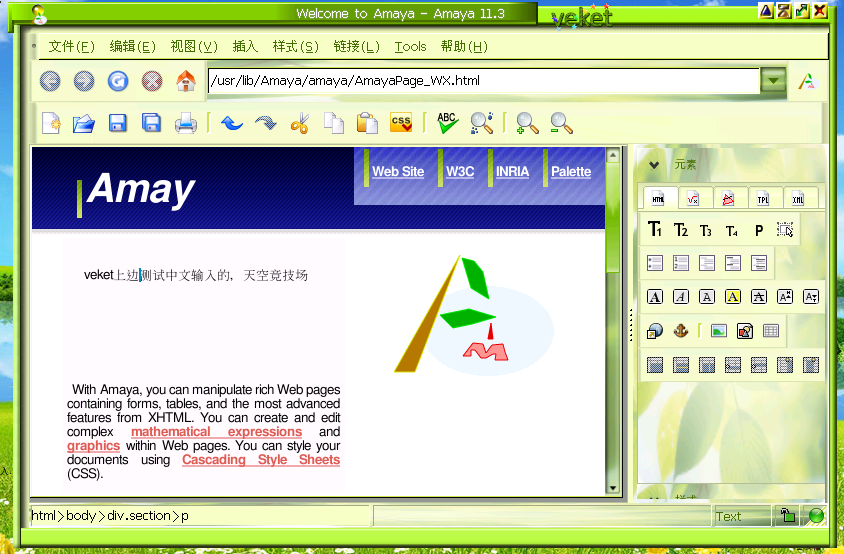The height and width of the screenshot is (554, 844).
Task: Open the Tools menu
Action: coord(410,47)
